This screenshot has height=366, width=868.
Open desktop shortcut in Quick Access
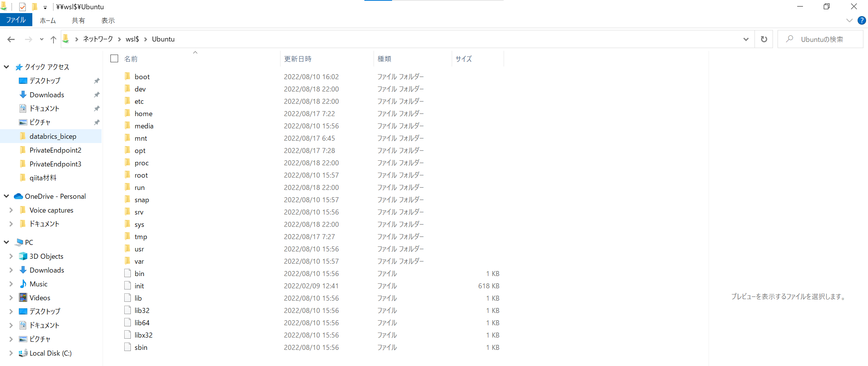(45, 81)
